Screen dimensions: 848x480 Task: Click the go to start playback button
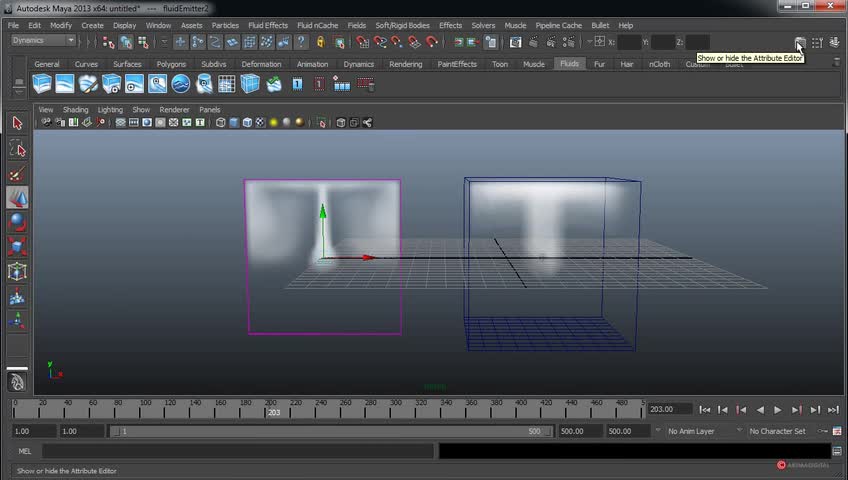(705, 409)
